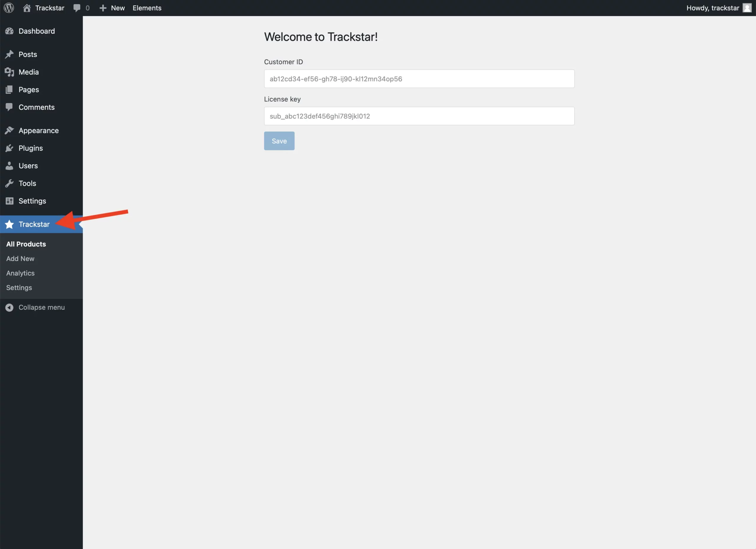The height and width of the screenshot is (549, 756).
Task: Open All Products submenu
Action: click(26, 244)
